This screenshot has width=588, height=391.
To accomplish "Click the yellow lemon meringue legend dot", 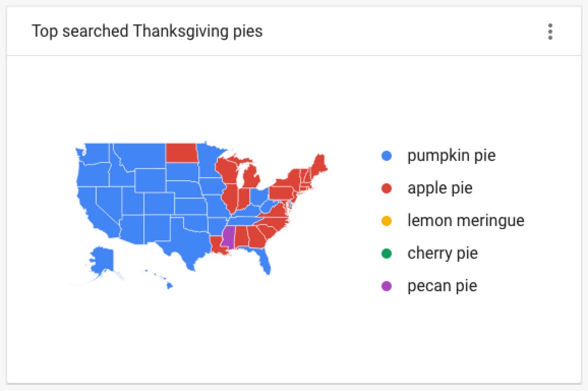I will coord(387,221).
